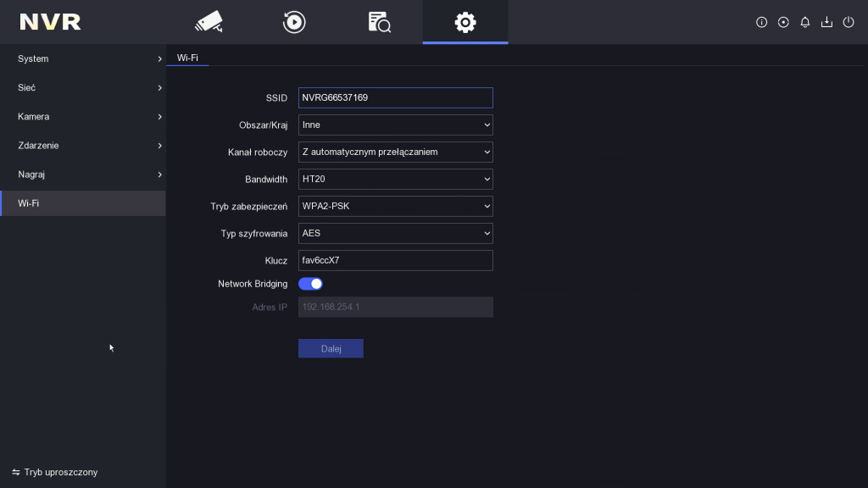This screenshot has height=488, width=868.
Task: Open the camera settings icon
Action: (x=209, y=22)
